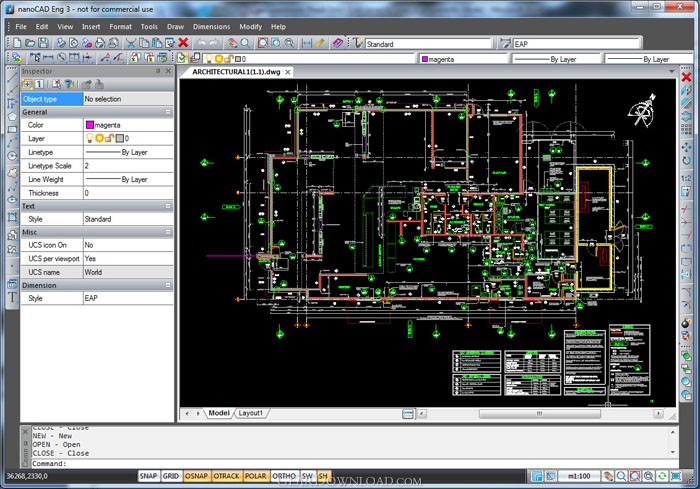Open the Modify menu
700x489 pixels.
point(250,27)
